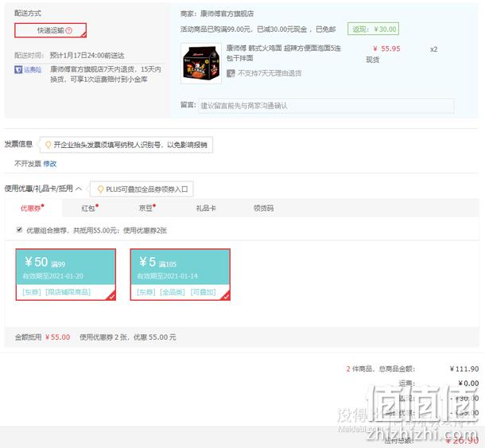Click the 运费 ¥0.00 value
Screen dimensions: 485x448
point(468,384)
